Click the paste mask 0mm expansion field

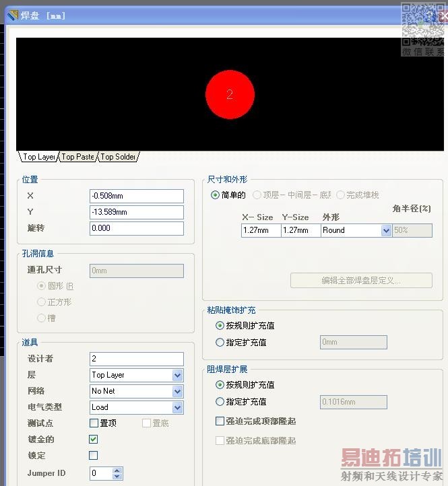point(354,342)
